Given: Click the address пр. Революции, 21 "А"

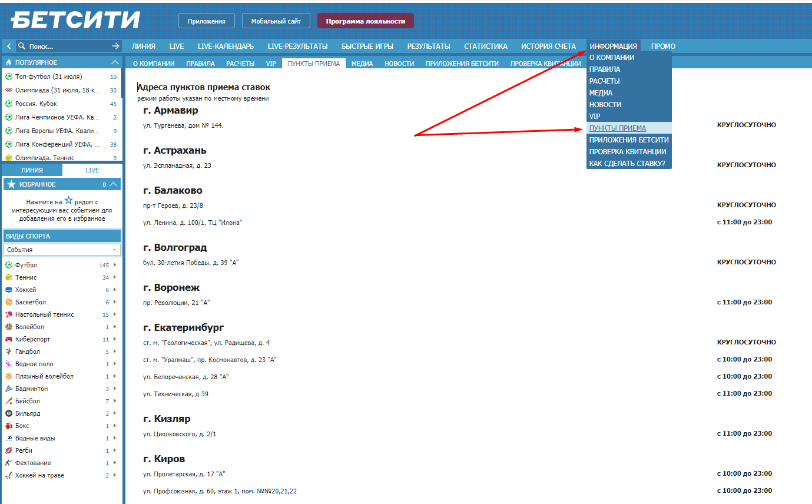Looking at the screenshot, I should coord(177,302).
